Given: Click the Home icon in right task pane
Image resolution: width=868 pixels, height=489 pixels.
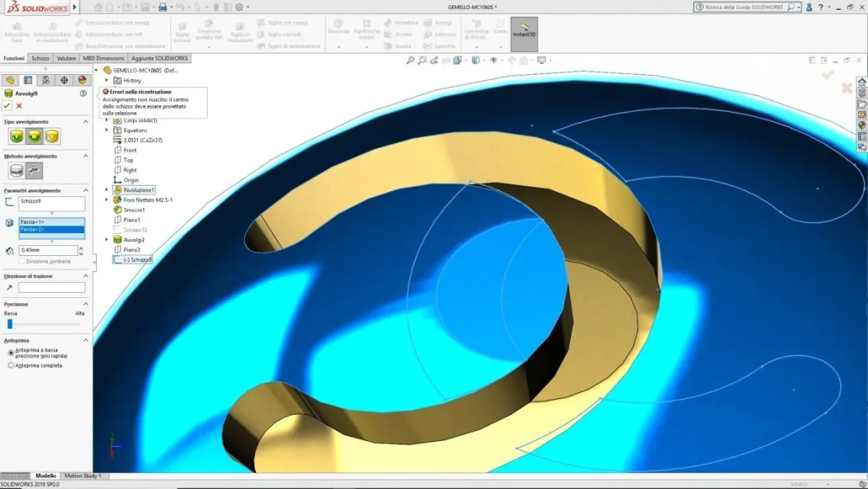Looking at the screenshot, I should 862,82.
